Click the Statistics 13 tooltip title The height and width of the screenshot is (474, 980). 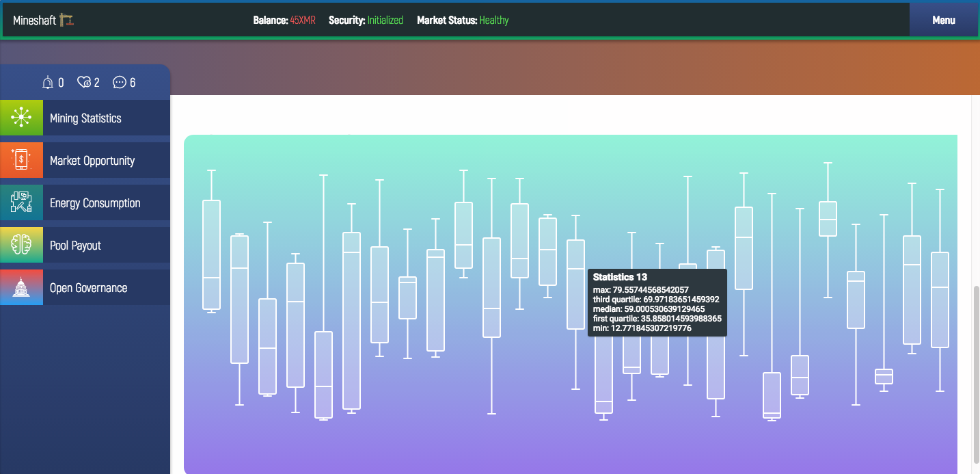click(x=620, y=277)
